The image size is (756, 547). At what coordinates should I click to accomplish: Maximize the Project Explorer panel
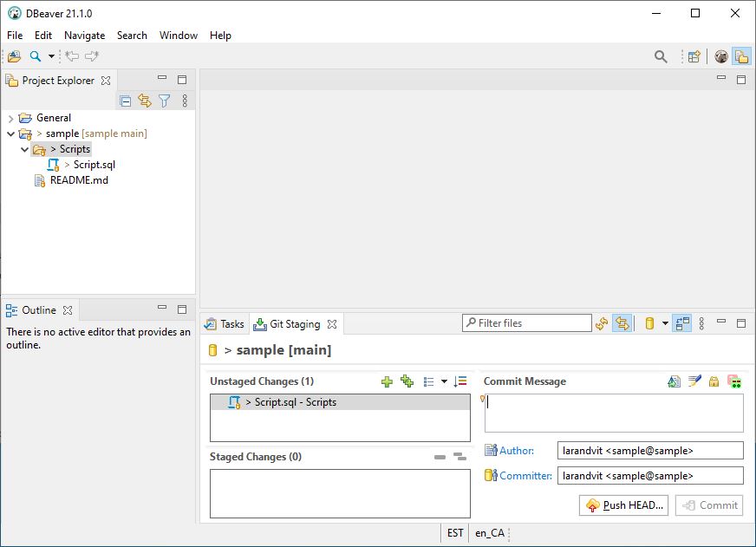point(182,80)
